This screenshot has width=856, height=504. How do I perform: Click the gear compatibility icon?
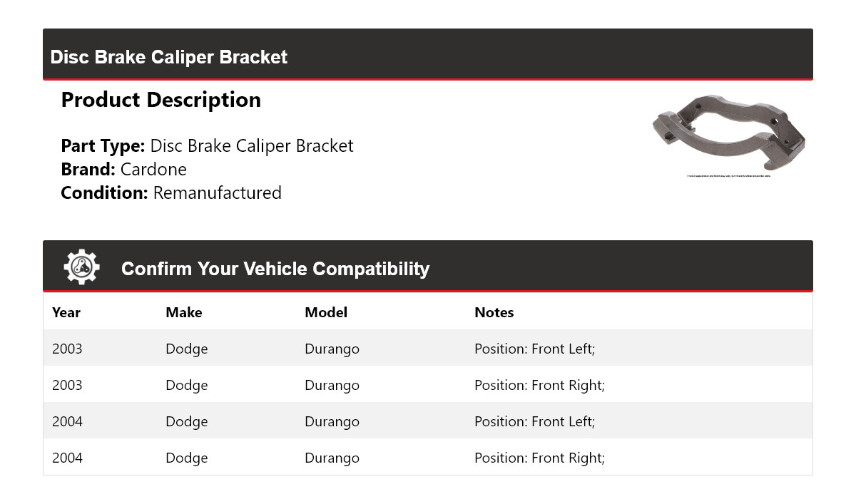[81, 267]
